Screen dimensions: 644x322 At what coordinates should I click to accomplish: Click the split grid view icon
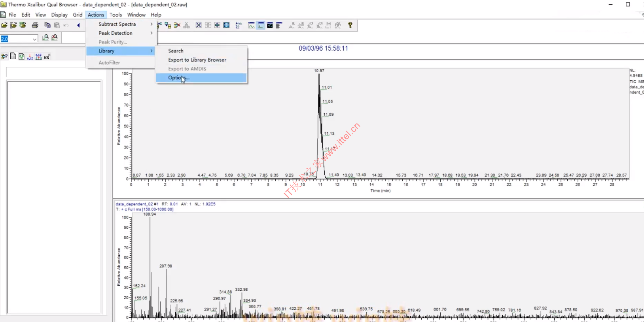(x=208, y=25)
